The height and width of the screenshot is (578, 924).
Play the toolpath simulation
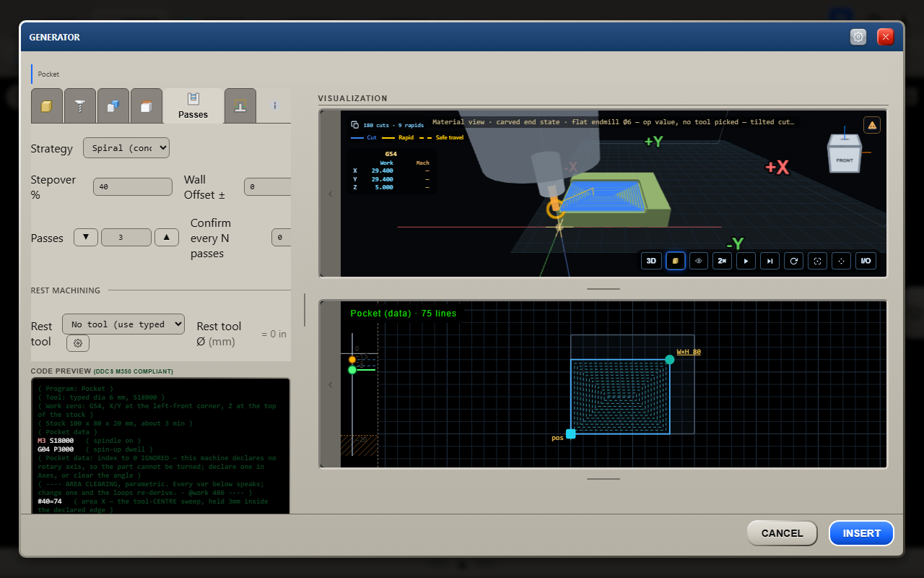[746, 261]
